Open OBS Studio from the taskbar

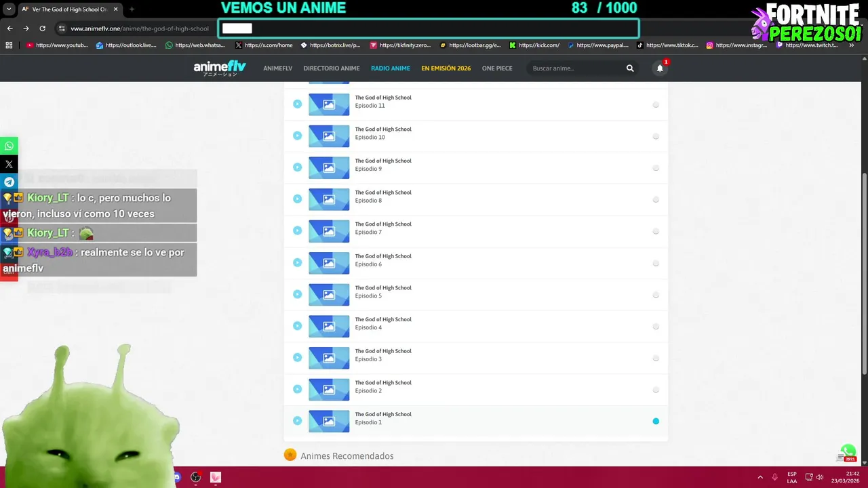(196, 477)
